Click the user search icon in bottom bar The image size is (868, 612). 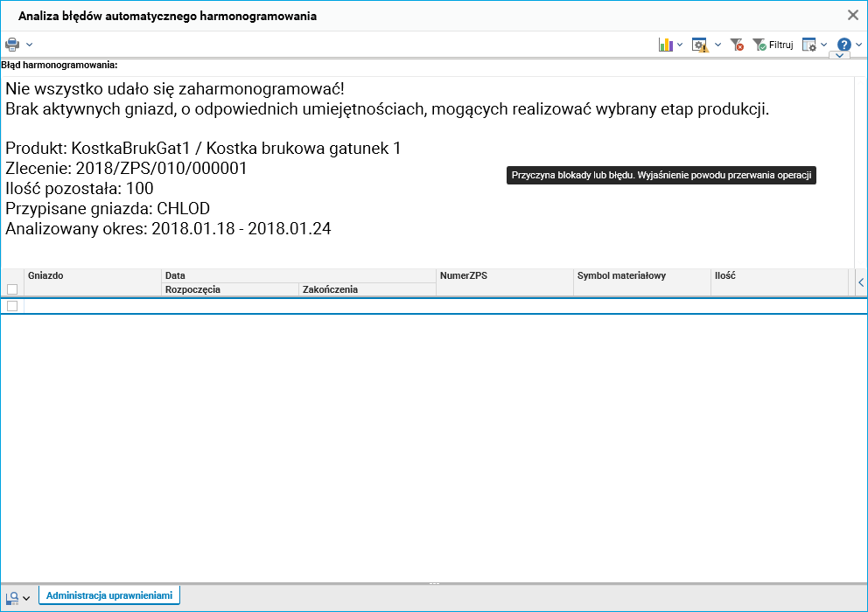(12, 598)
